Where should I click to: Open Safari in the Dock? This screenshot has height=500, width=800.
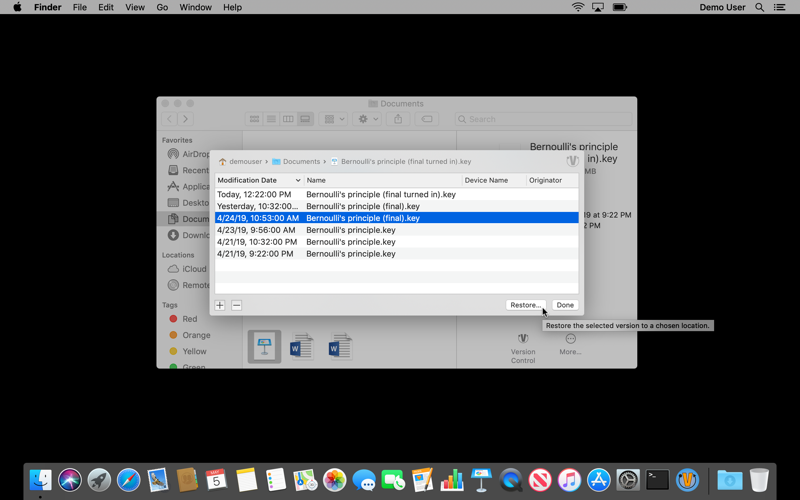(128, 480)
